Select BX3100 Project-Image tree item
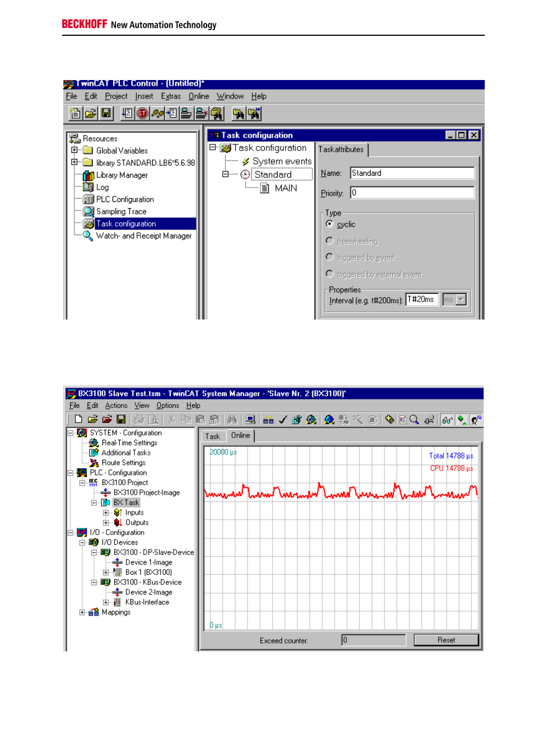 [147, 493]
